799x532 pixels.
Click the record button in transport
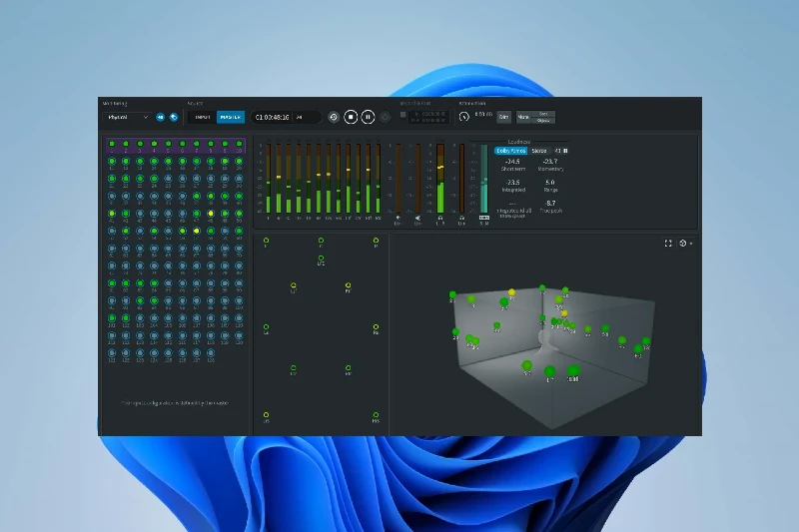[x=385, y=117]
